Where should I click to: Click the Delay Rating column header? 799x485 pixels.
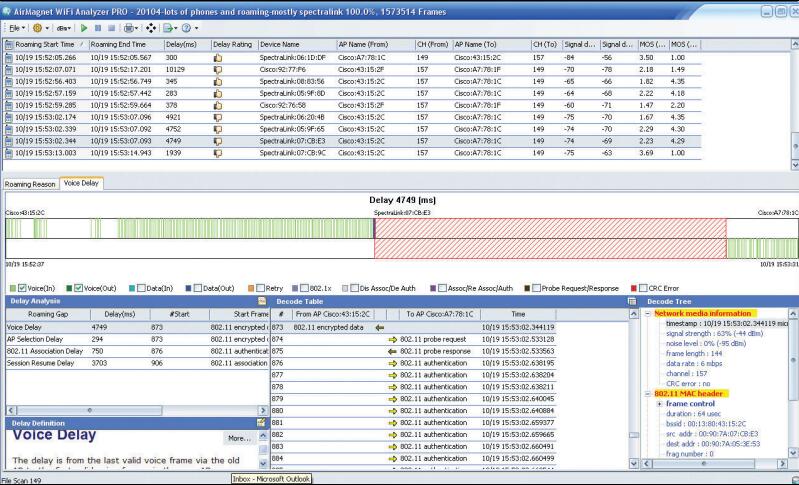click(x=234, y=45)
